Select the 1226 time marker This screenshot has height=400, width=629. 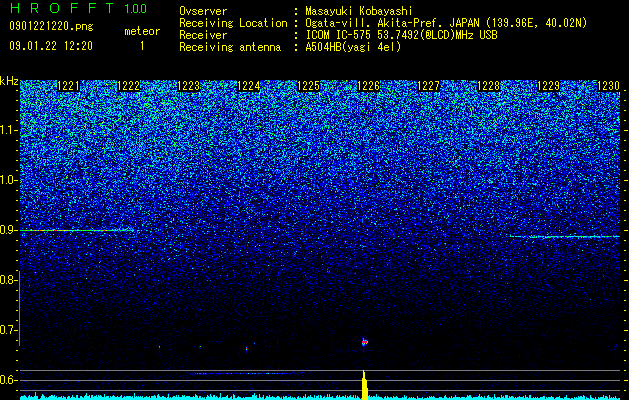tap(369, 86)
